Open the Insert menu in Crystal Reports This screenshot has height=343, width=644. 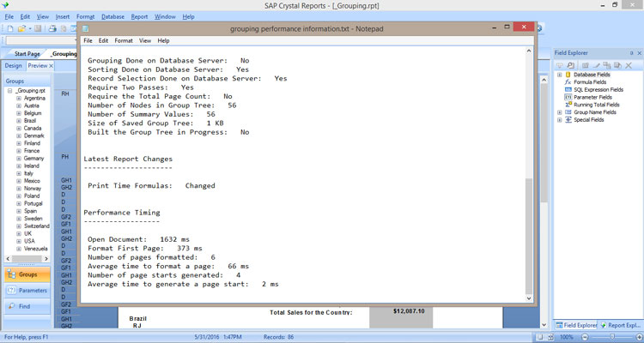(63, 17)
